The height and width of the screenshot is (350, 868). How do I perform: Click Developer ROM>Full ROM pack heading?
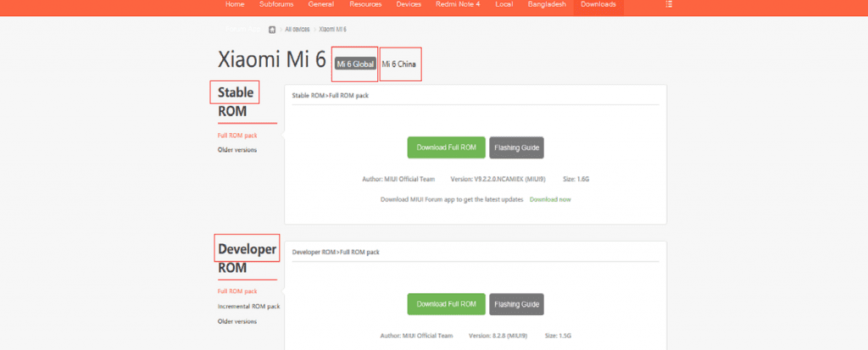click(336, 252)
